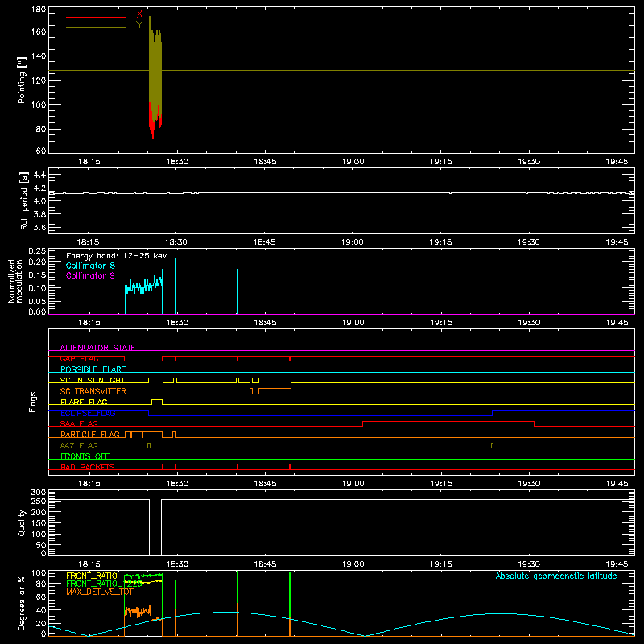Click the olive Y legend line

click(x=96, y=28)
